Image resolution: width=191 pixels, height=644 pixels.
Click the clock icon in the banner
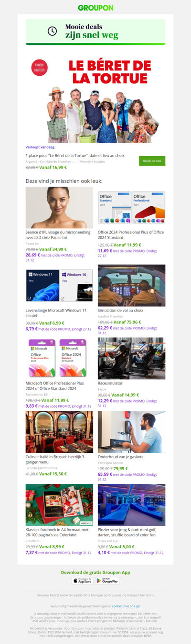[x=52, y=31]
